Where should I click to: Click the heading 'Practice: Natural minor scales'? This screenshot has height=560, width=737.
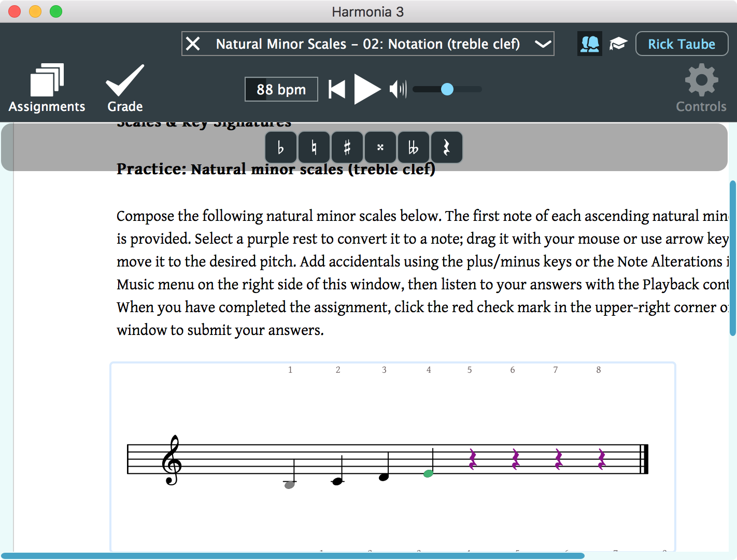click(x=276, y=169)
